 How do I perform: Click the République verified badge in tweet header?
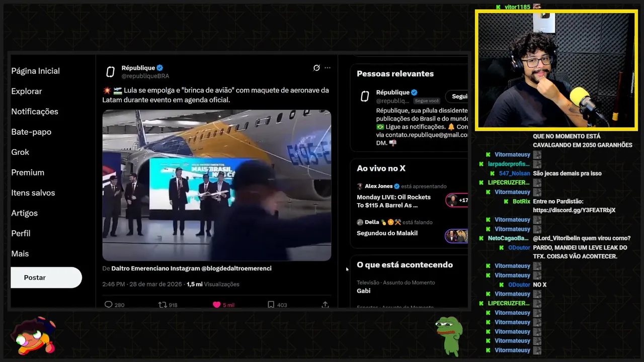coord(159,68)
